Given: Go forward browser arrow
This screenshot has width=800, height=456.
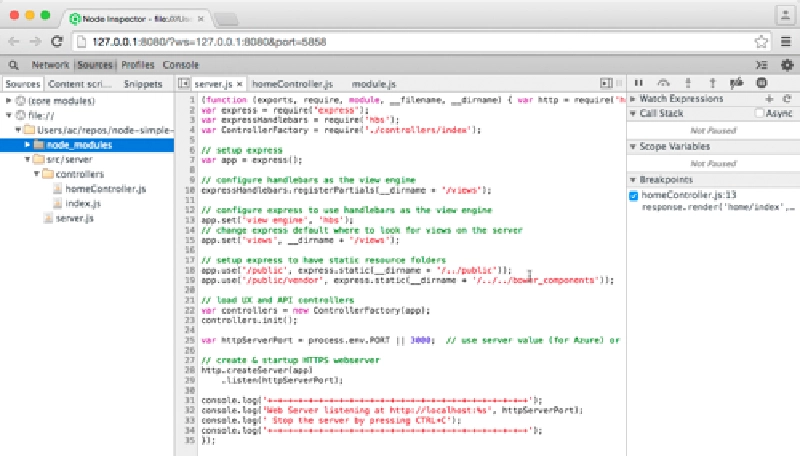Looking at the screenshot, I should tap(35, 42).
